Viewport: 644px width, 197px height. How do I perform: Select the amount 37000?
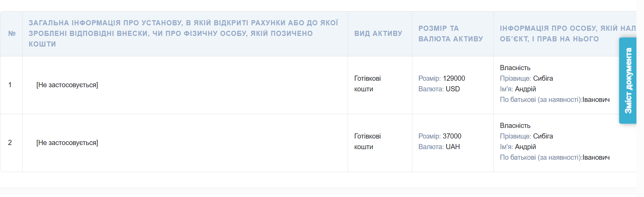click(452, 136)
